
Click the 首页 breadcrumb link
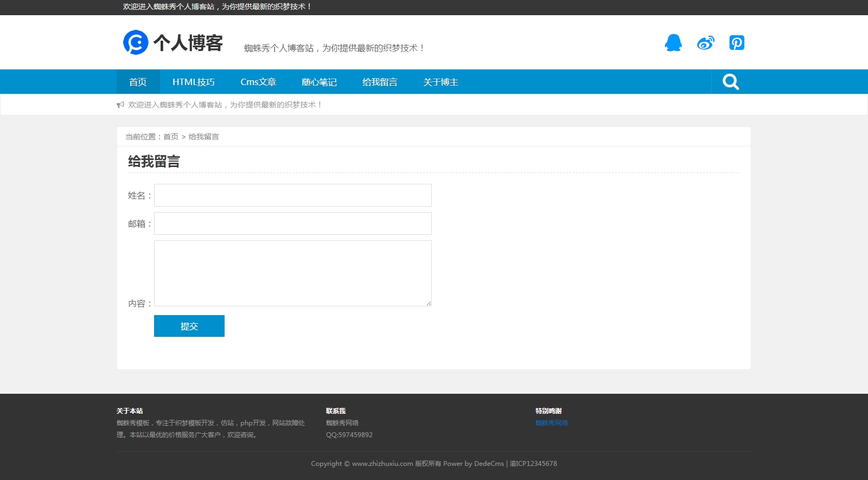pos(171,137)
